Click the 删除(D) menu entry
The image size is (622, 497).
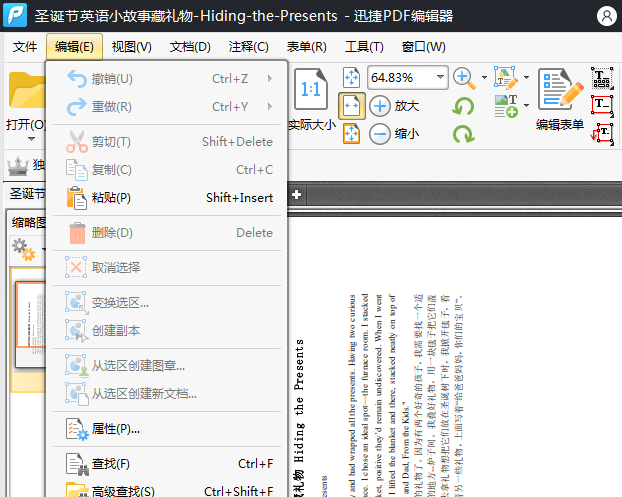click(167, 232)
